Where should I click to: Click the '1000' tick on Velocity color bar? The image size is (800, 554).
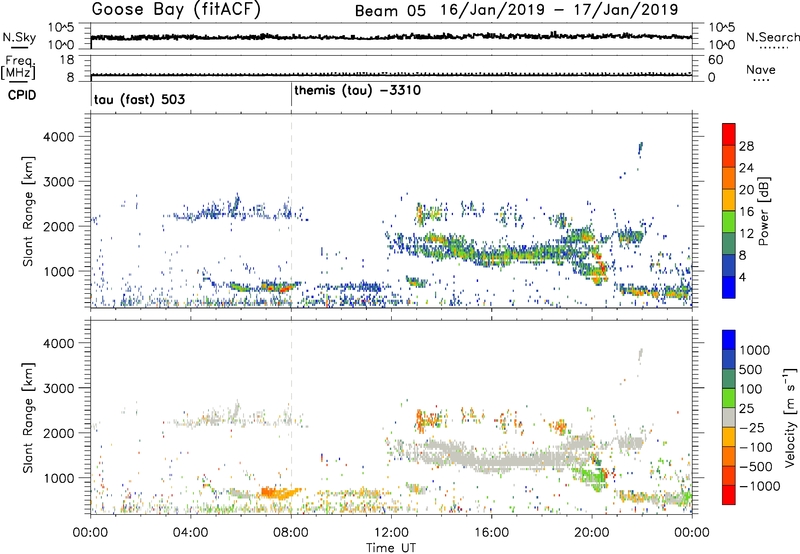point(754,350)
